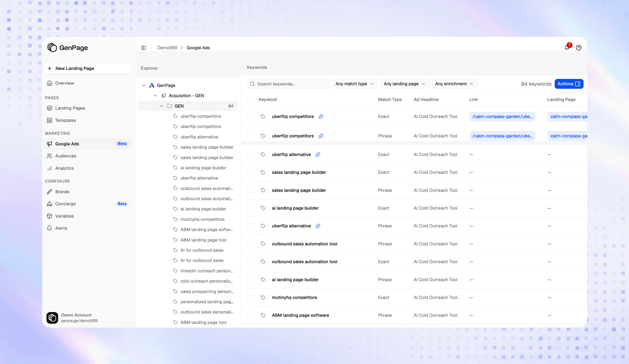Open the Any landing page dropdown
This screenshot has width=629, height=364.
tap(405, 84)
